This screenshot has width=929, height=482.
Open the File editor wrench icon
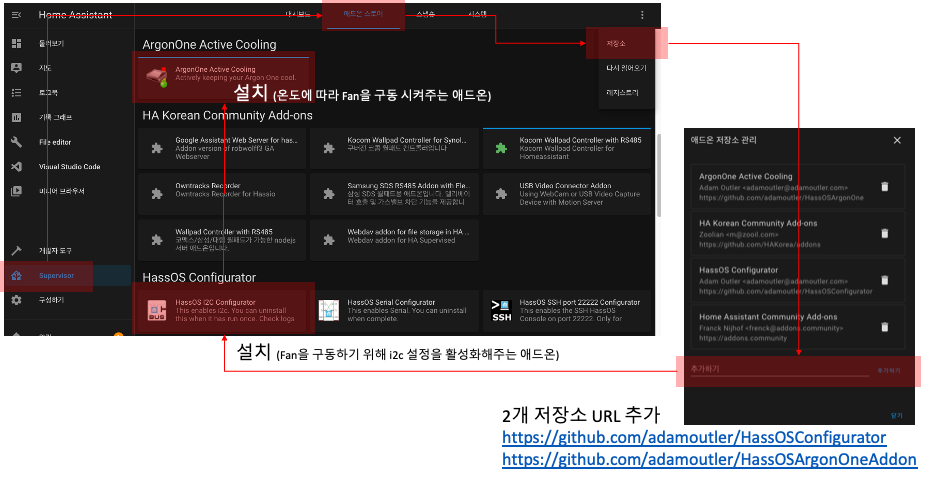click(x=17, y=142)
